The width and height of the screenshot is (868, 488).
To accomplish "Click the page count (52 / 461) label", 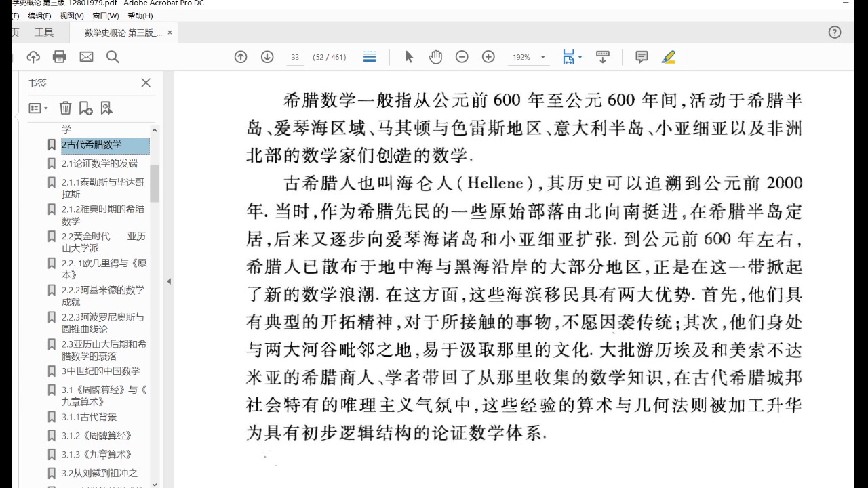I will point(330,57).
